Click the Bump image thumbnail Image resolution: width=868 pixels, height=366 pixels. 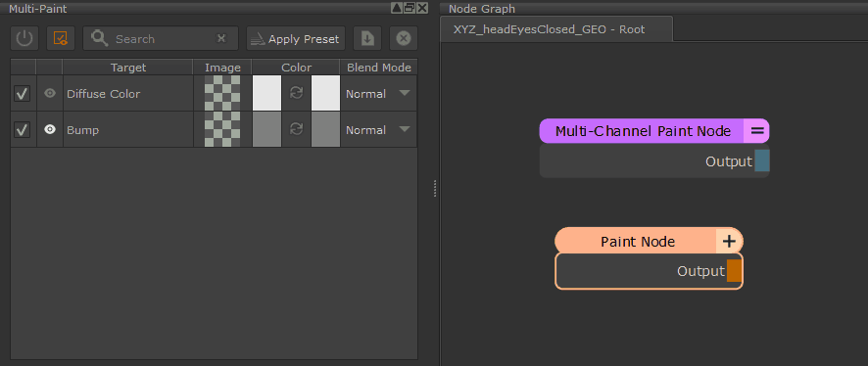pyautogui.click(x=222, y=129)
